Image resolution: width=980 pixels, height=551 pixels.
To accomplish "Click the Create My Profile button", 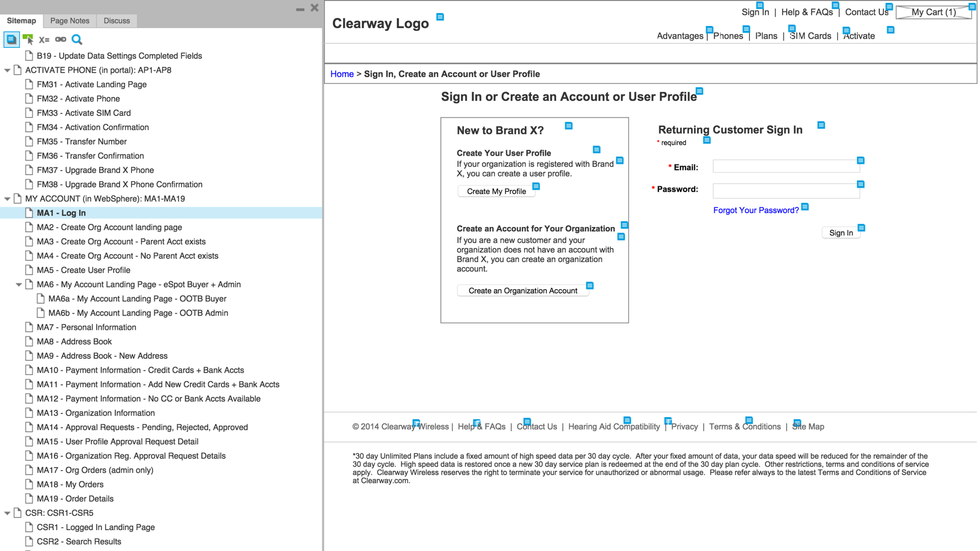I will [x=496, y=191].
